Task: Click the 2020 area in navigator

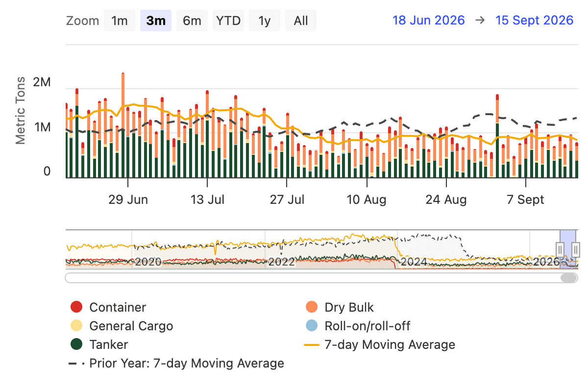Action: click(x=148, y=262)
